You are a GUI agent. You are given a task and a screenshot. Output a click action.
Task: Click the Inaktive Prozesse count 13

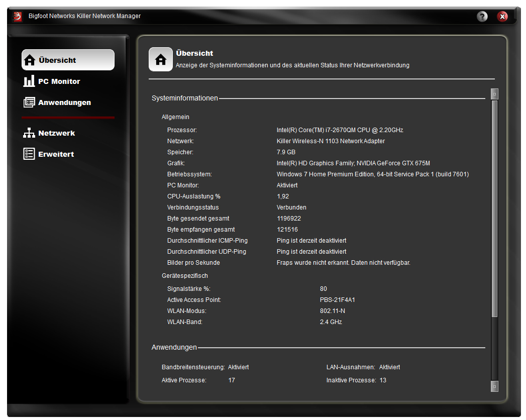383,380
